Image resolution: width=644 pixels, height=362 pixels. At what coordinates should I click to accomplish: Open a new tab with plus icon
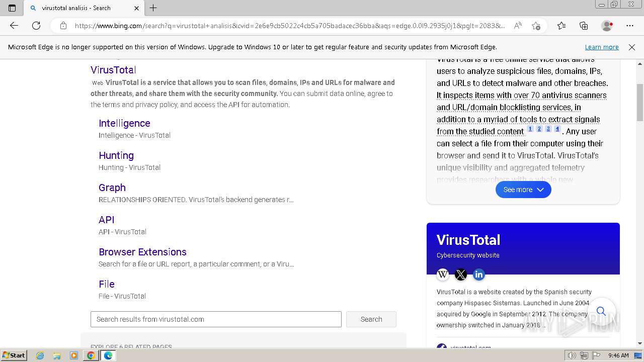tap(153, 8)
